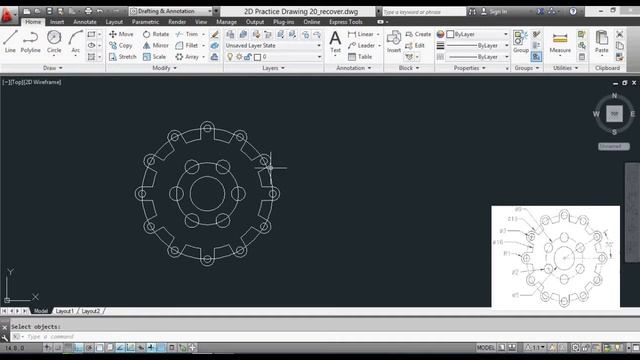Screen dimensions: 640x360
Task: Open Layer Properties manager icon
Action: [230, 34]
